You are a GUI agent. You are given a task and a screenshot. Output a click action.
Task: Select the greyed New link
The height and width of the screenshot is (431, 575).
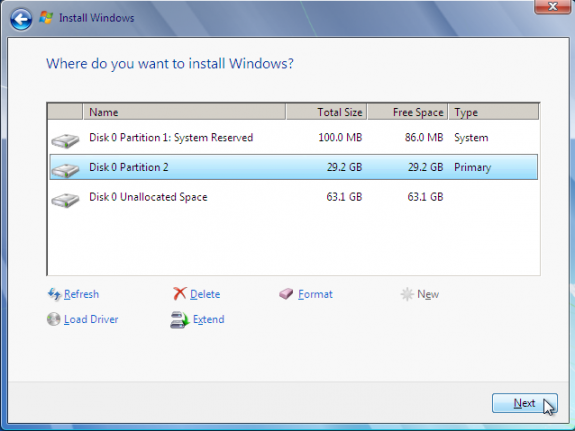point(428,294)
